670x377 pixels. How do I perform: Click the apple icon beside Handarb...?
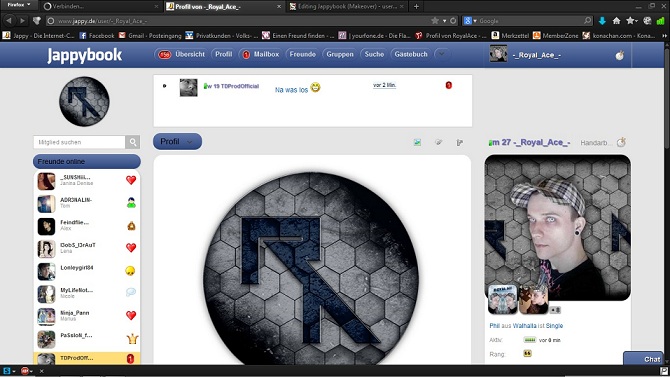(621, 142)
